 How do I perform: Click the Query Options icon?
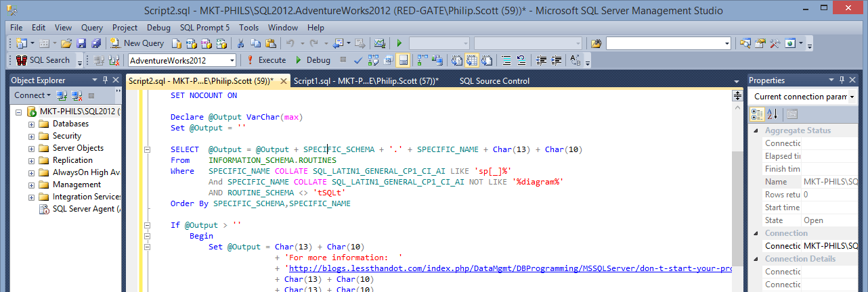[388, 60]
